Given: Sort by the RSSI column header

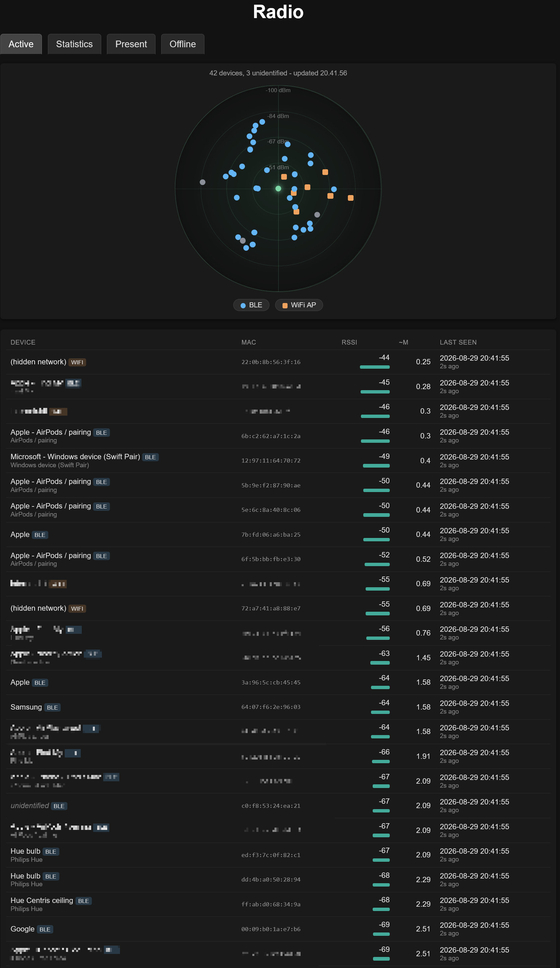Looking at the screenshot, I should tap(349, 342).
